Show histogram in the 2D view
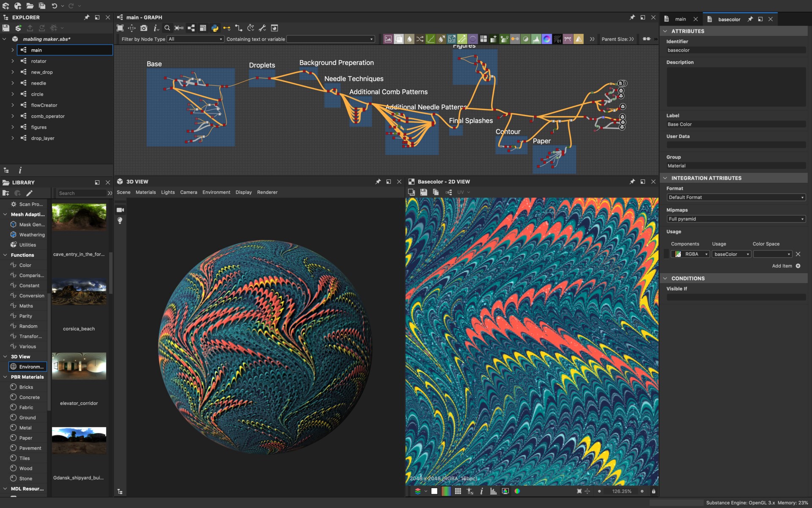 [x=493, y=491]
